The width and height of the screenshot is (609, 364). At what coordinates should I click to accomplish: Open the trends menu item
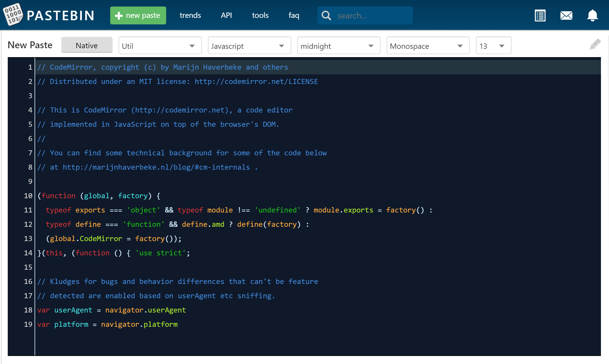tap(190, 15)
